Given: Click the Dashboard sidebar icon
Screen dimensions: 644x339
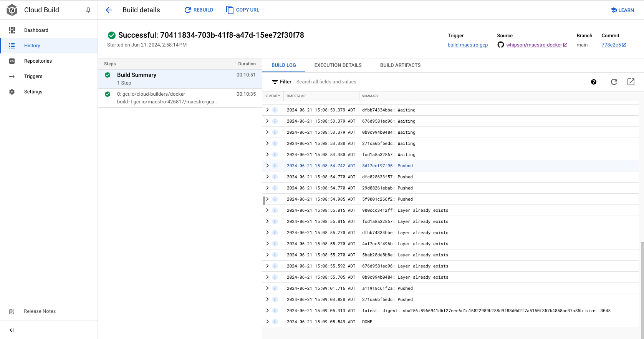Looking at the screenshot, I should coord(12,30).
